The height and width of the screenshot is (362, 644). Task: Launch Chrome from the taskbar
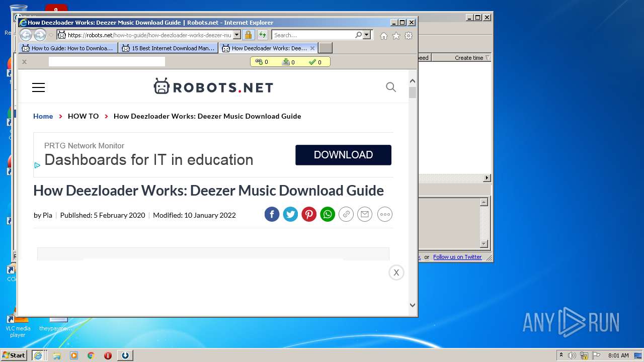point(91,355)
